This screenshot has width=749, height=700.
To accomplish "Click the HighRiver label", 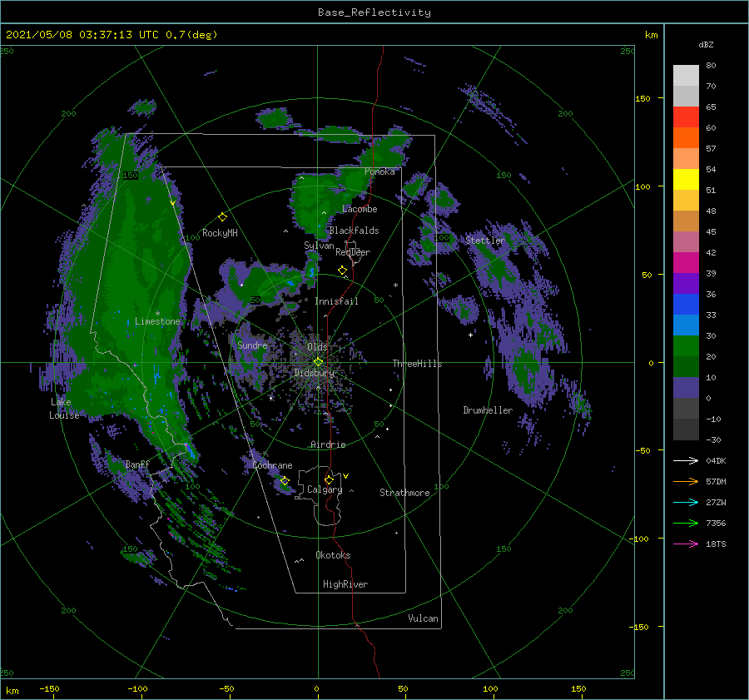I will click(x=345, y=584).
